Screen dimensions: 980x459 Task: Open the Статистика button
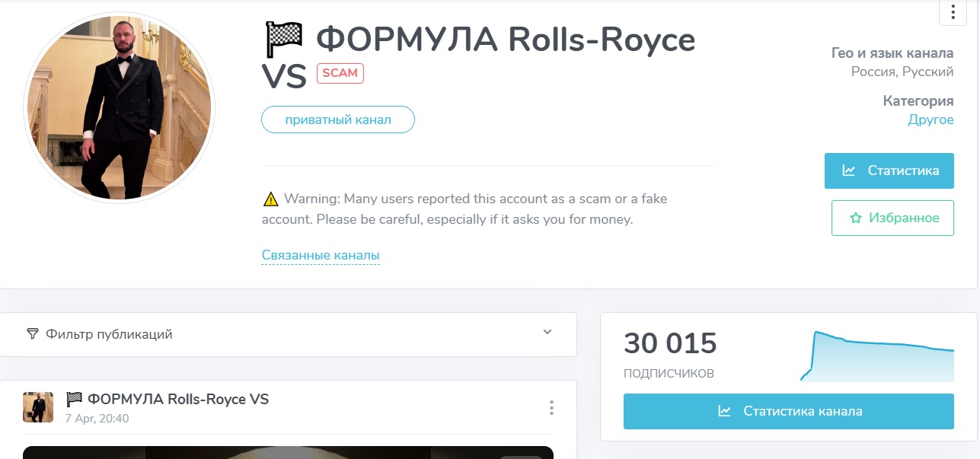click(889, 171)
